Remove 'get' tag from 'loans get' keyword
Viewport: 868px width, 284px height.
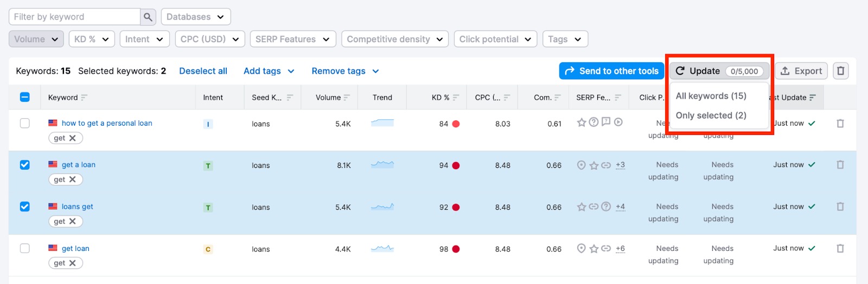72,221
